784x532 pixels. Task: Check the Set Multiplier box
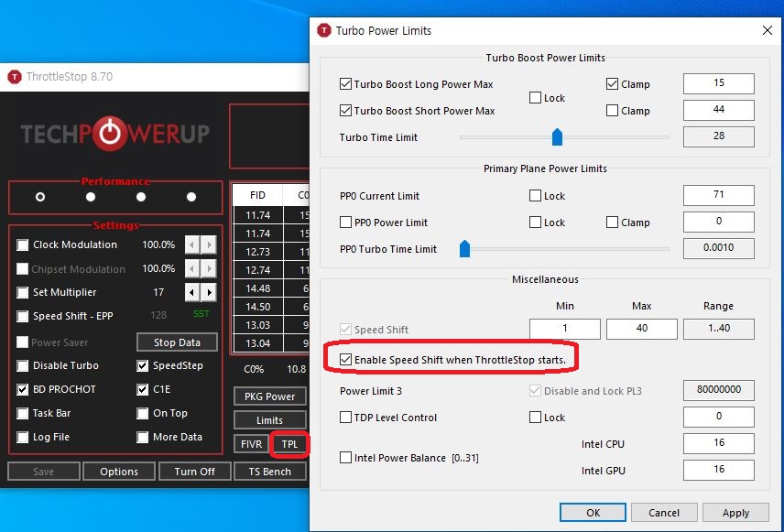click(23, 292)
